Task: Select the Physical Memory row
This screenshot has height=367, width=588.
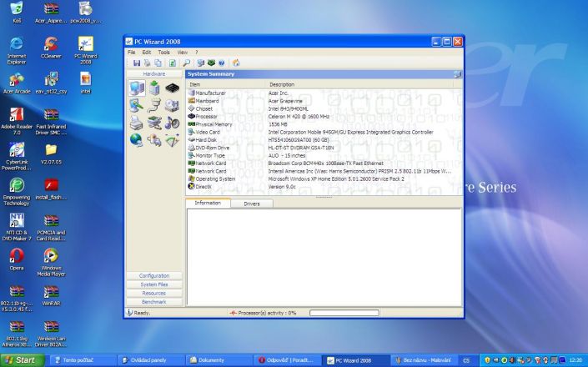Action: 324,124
